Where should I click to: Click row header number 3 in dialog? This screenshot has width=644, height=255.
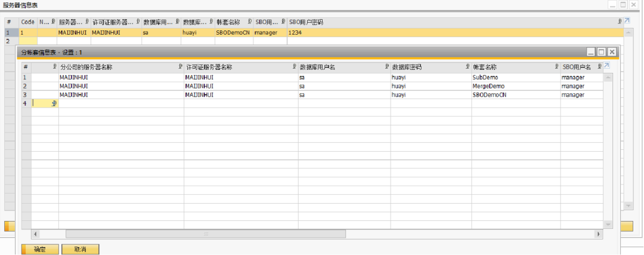point(26,95)
